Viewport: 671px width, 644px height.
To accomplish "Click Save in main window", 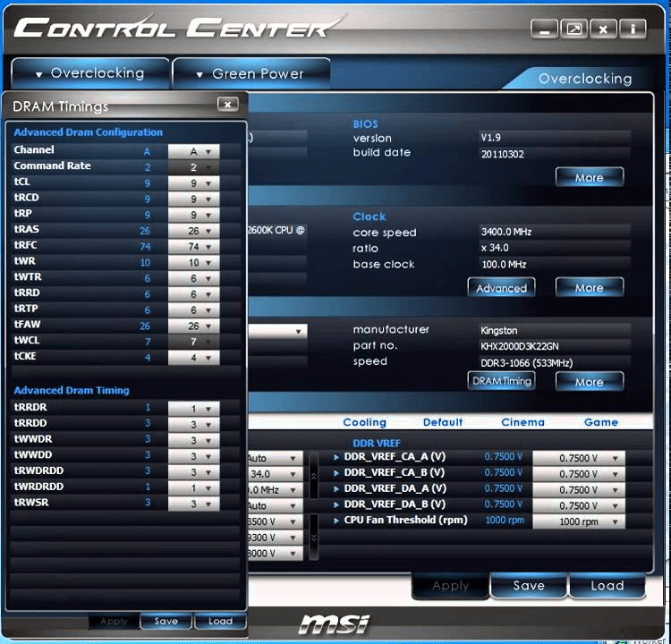I will 529,585.
